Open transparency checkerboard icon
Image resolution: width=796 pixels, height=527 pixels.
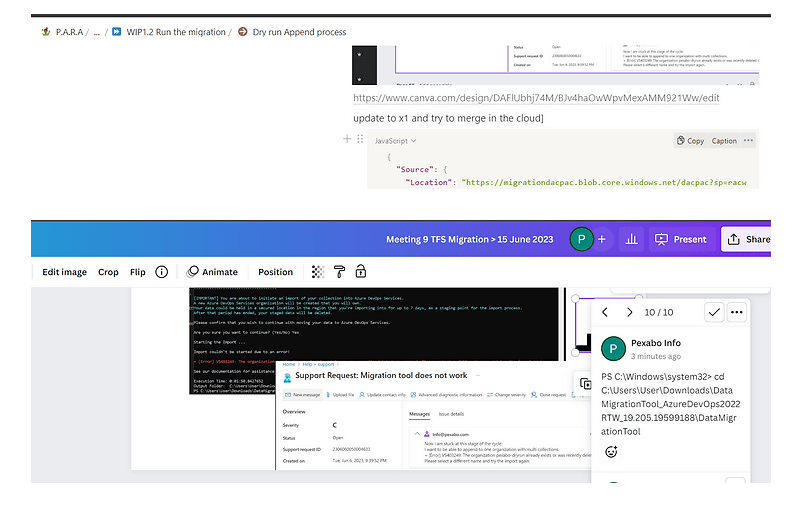318,272
